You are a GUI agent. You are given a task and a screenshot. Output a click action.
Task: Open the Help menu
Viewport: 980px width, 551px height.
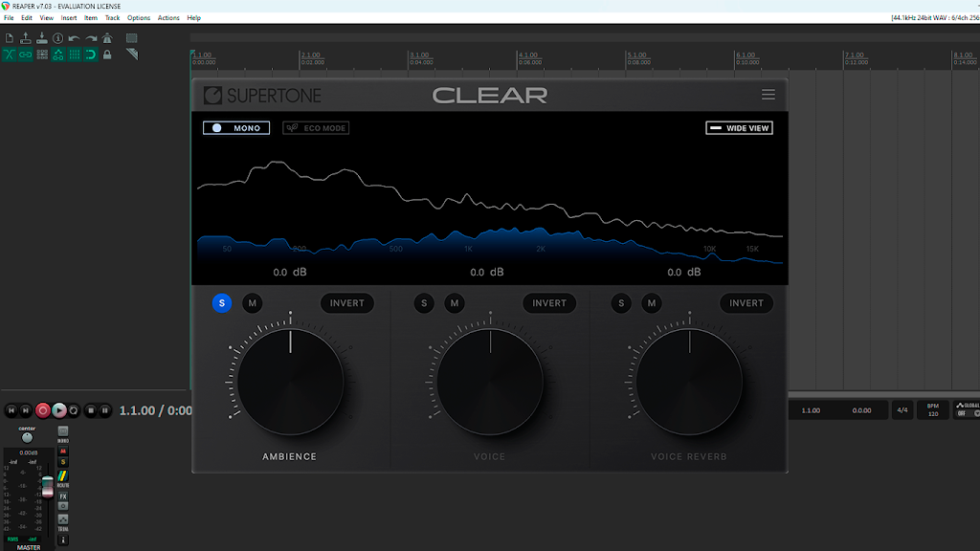(x=193, y=18)
